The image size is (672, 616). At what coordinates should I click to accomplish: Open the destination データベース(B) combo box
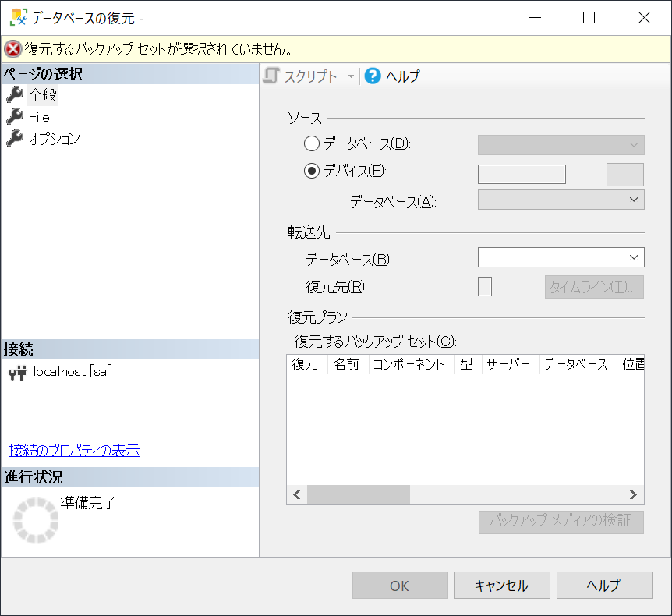(x=561, y=257)
